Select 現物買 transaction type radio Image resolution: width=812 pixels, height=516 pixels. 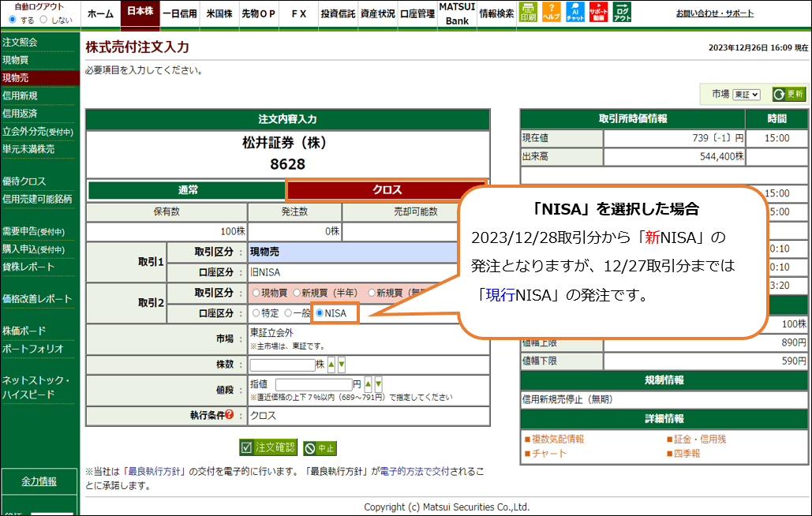point(256,293)
